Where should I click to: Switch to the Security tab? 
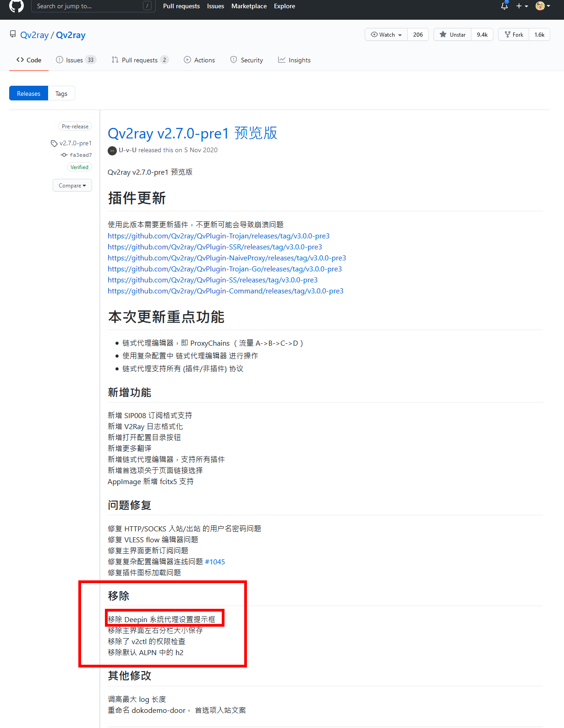(x=246, y=60)
